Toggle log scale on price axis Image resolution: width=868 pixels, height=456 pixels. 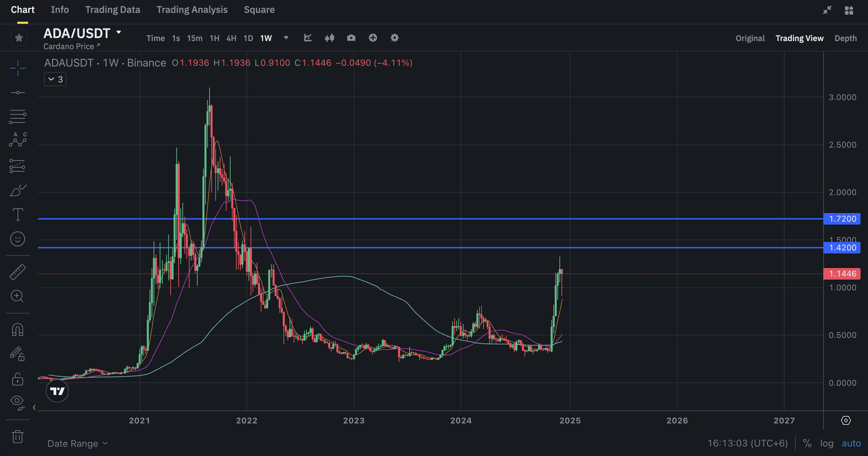pyautogui.click(x=827, y=443)
